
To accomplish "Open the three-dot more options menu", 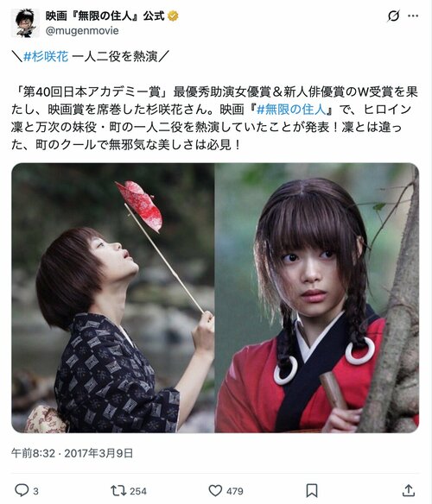I will coord(413,16).
